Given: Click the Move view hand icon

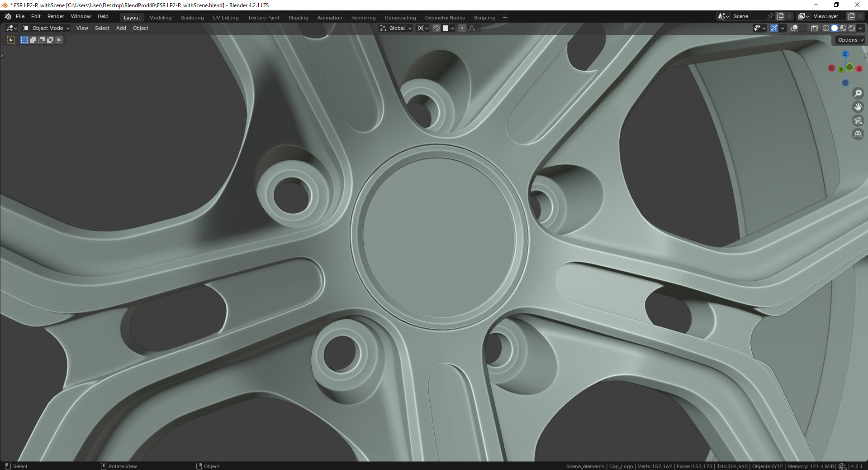Looking at the screenshot, I should tap(858, 107).
